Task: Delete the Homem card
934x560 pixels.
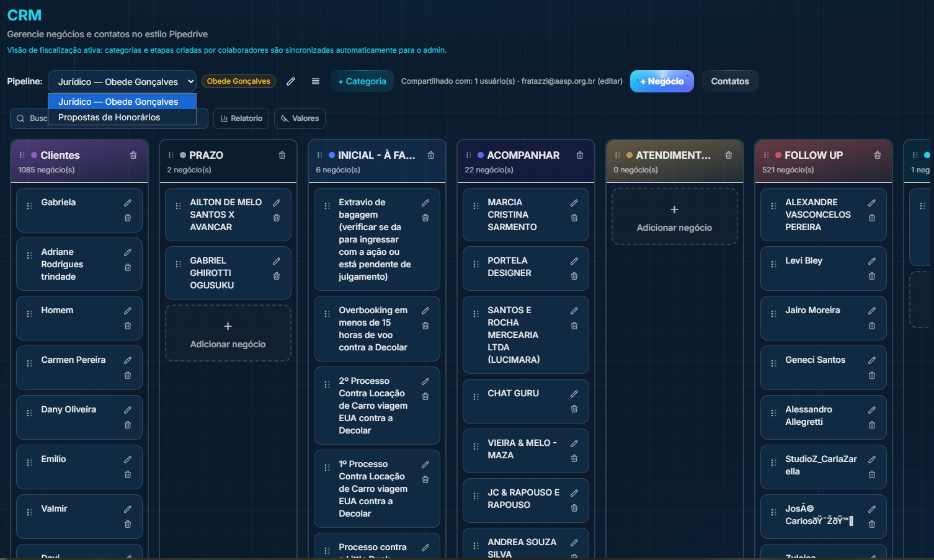Action: (128, 326)
